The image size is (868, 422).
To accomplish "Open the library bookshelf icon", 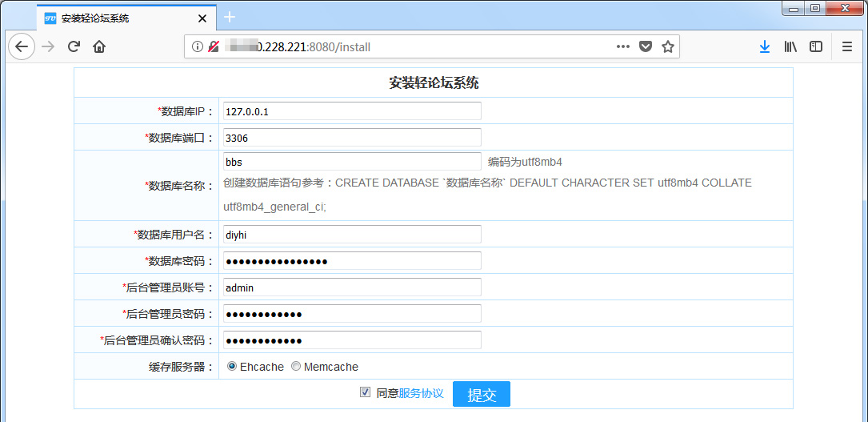I will (x=790, y=46).
